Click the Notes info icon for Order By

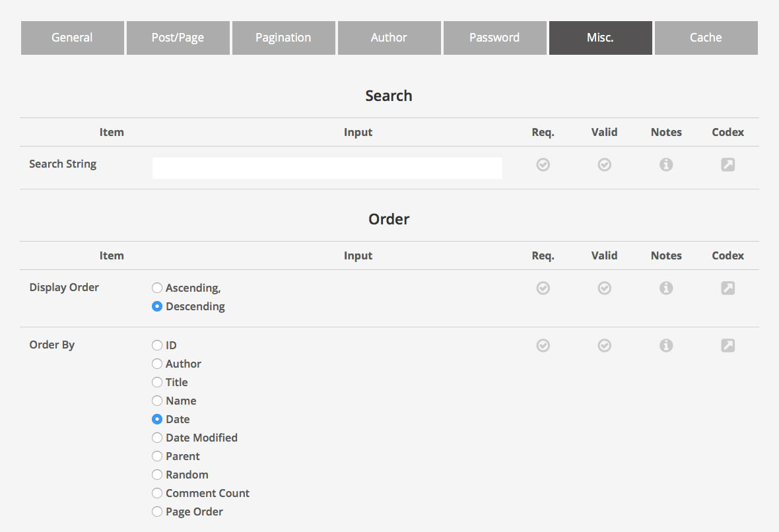coord(665,345)
